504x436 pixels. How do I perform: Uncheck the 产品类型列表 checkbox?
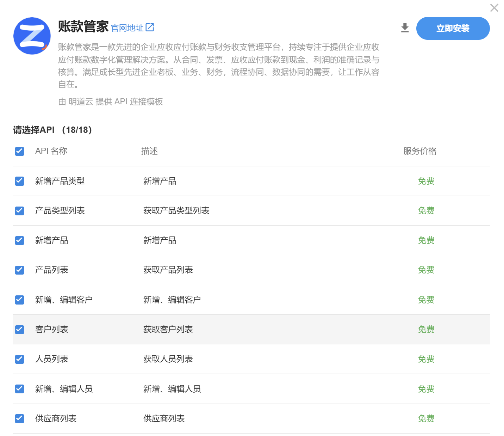[x=20, y=211]
